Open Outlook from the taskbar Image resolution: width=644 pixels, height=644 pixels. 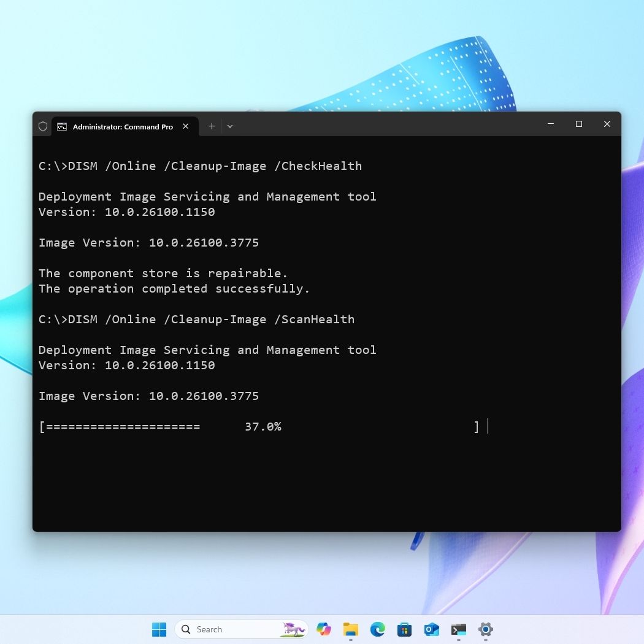432,629
